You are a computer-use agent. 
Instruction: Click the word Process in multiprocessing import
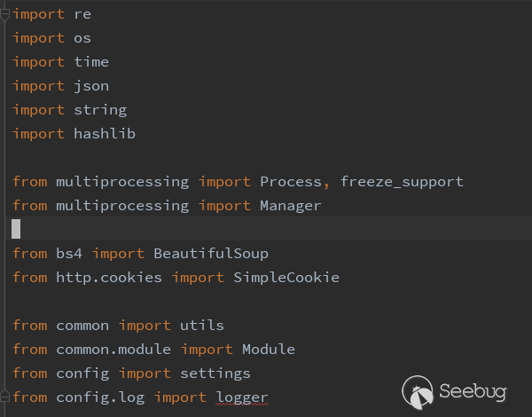point(291,182)
